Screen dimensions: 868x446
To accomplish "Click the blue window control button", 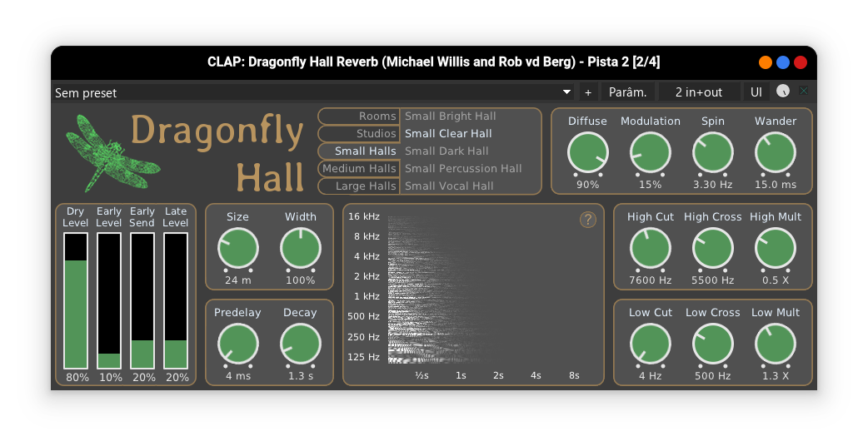I will [x=783, y=62].
